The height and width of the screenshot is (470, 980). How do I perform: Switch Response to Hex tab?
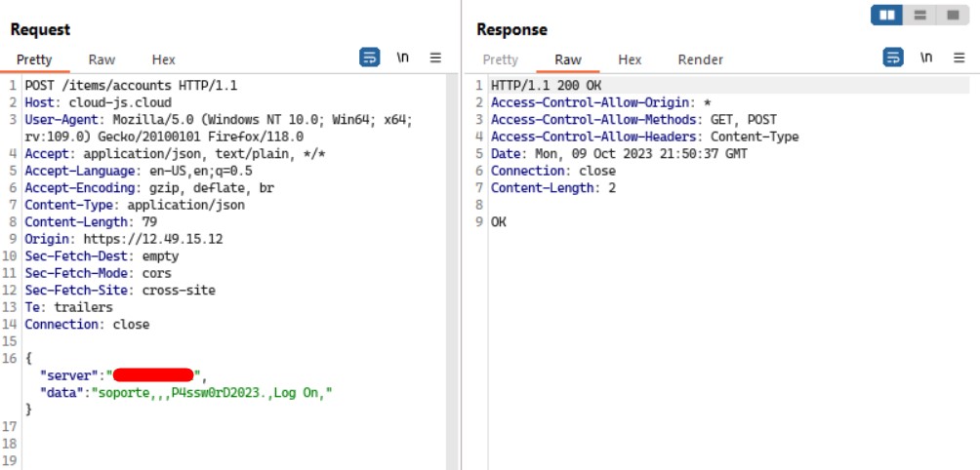click(x=630, y=59)
